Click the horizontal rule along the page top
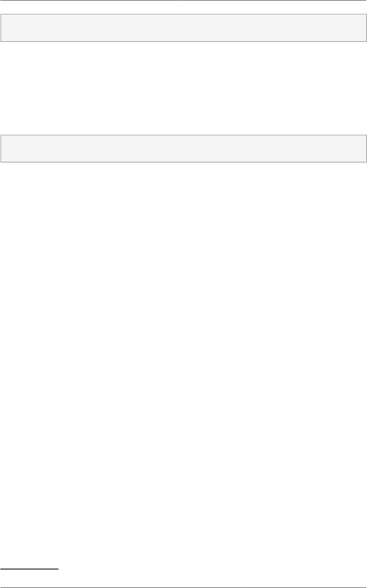 (x=183, y=0)
